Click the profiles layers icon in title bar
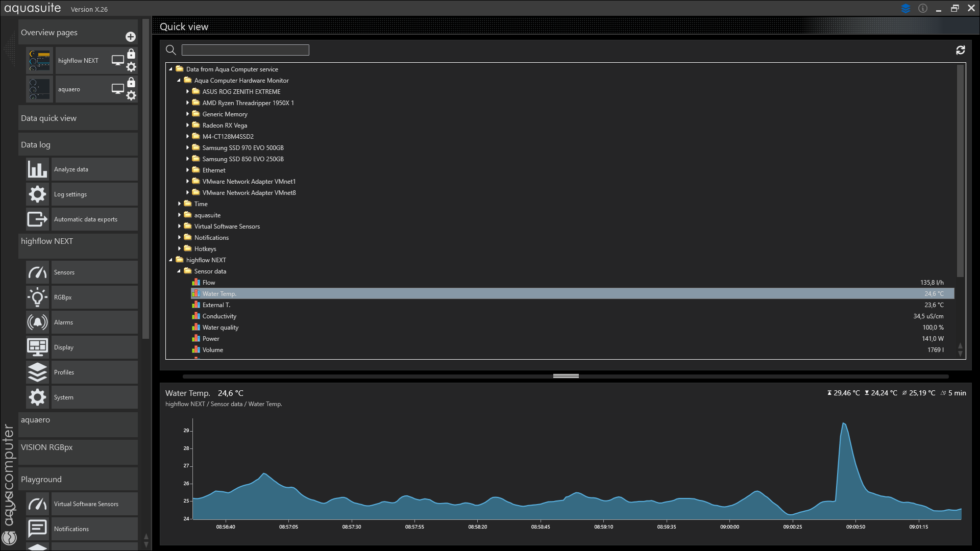 pos(906,8)
